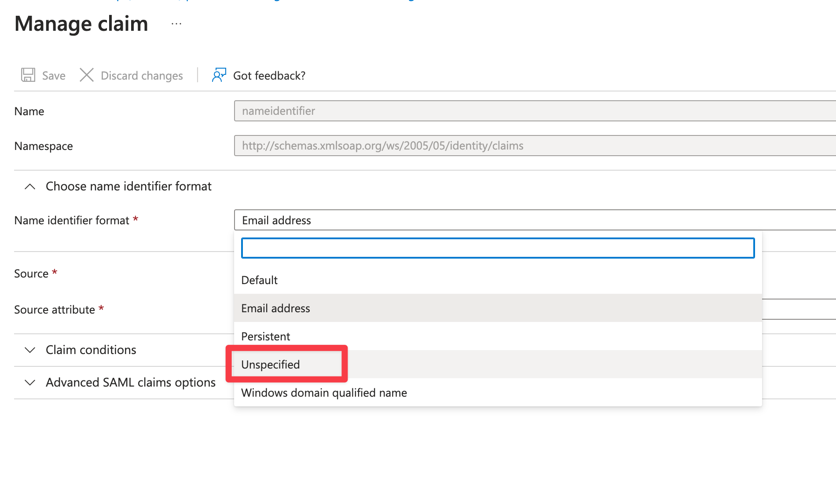This screenshot has height=504, width=836.
Task: Click the Name identifier format combo box
Action: 528,220
